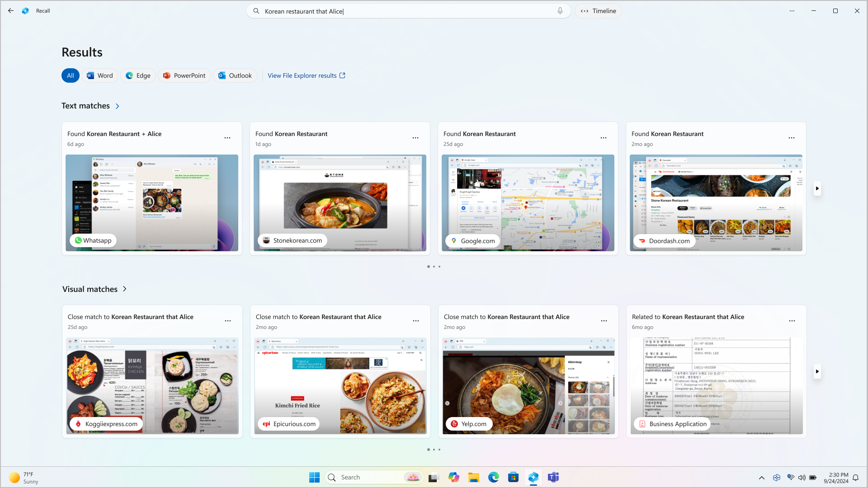
Task: Expand the Text matches section
Action: pos(117,106)
